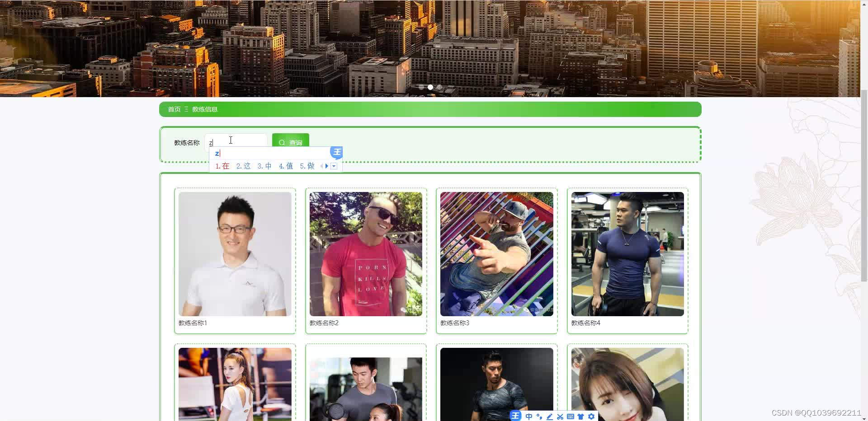Viewport: 868px width, 421px height.
Task: Click the label 教练名称3
Action: (x=455, y=323)
